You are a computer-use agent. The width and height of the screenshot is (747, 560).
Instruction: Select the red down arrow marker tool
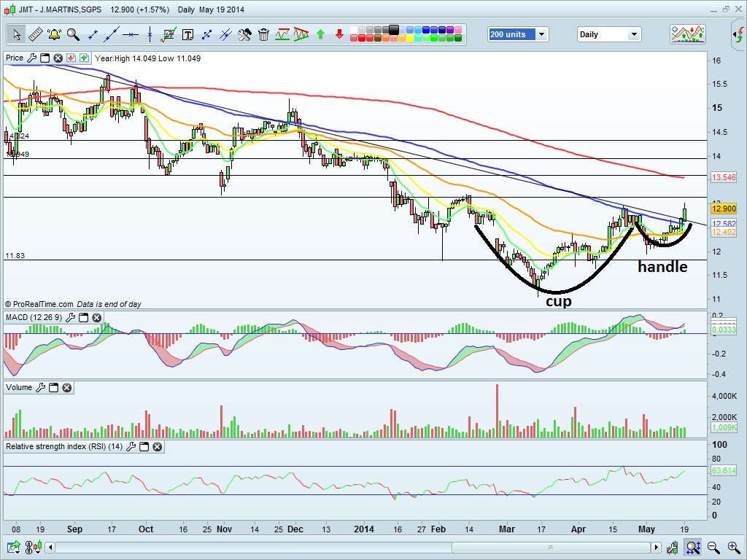pyautogui.click(x=339, y=34)
